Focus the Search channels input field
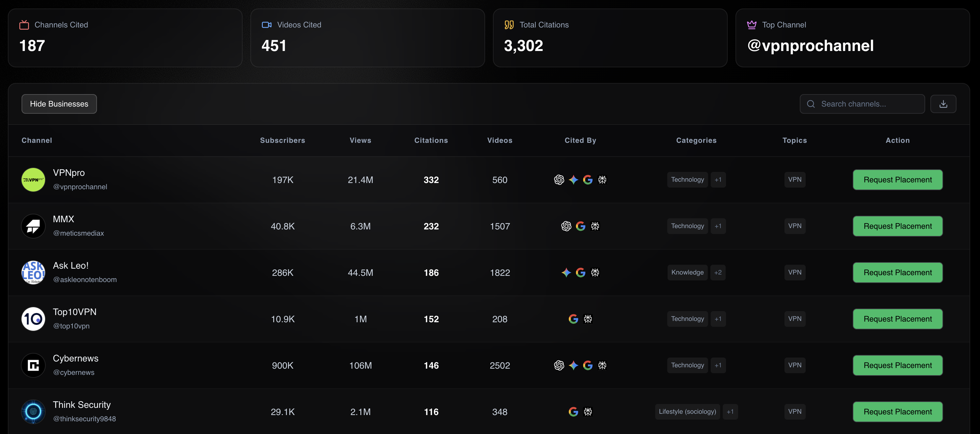The width and height of the screenshot is (980, 434). pos(862,104)
